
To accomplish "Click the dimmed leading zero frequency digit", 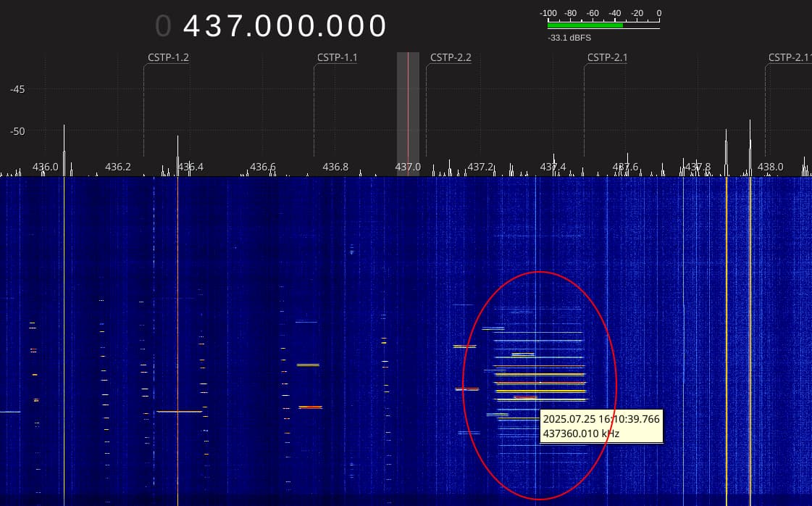I will 163,26.
